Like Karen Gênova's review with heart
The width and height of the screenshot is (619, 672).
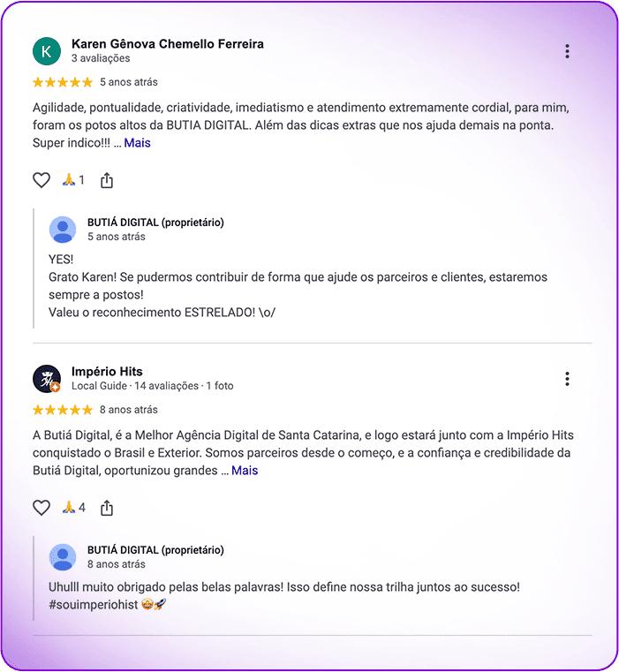42,180
